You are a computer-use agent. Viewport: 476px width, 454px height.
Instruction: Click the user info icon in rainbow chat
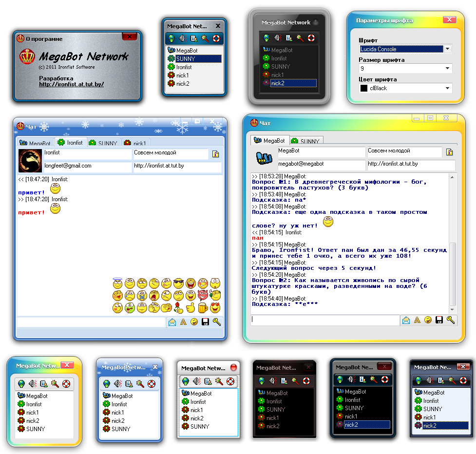pyautogui.click(x=450, y=152)
